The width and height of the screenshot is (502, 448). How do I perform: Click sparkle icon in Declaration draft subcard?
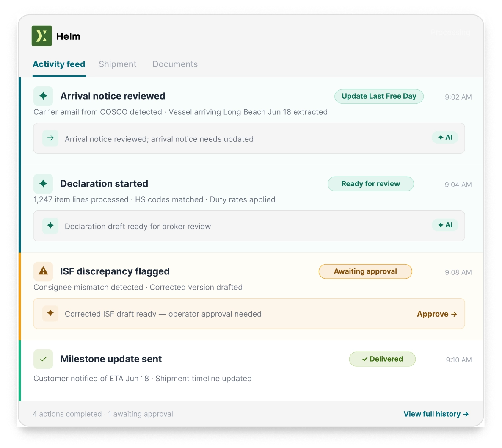50,225
